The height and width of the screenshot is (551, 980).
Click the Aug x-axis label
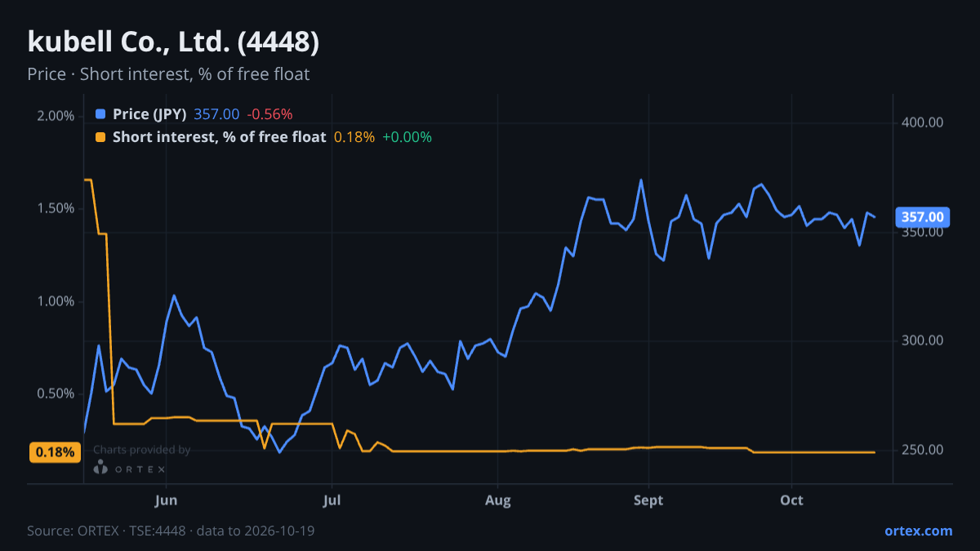click(497, 500)
